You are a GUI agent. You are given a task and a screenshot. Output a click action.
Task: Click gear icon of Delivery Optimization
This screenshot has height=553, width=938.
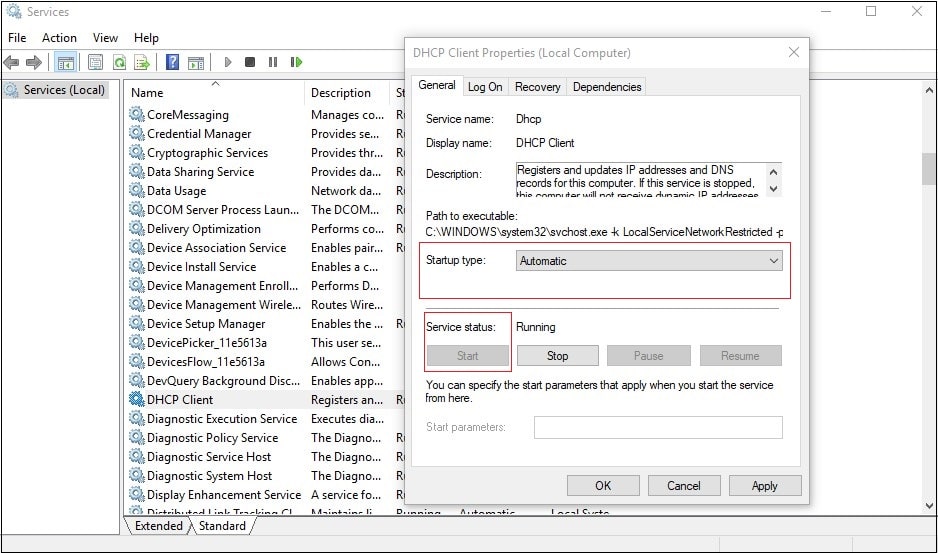coord(137,229)
